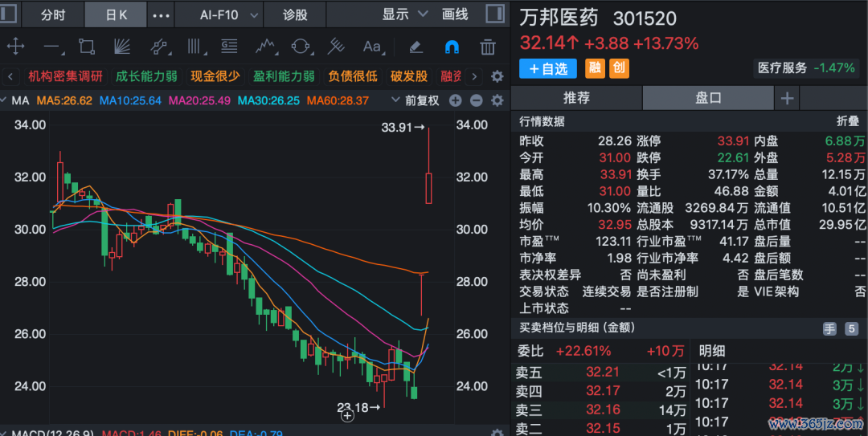Select the eraser tool
This screenshot has height=436, width=868.
(x=416, y=47)
